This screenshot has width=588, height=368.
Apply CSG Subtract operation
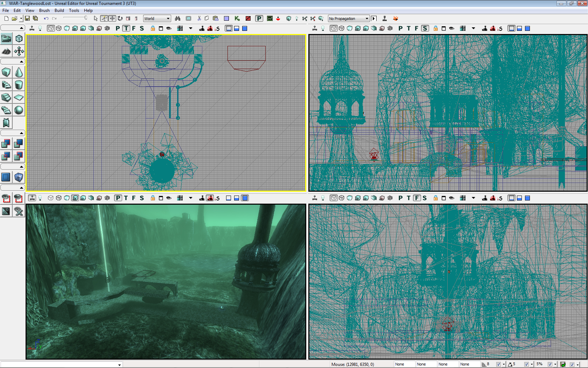coord(19,143)
